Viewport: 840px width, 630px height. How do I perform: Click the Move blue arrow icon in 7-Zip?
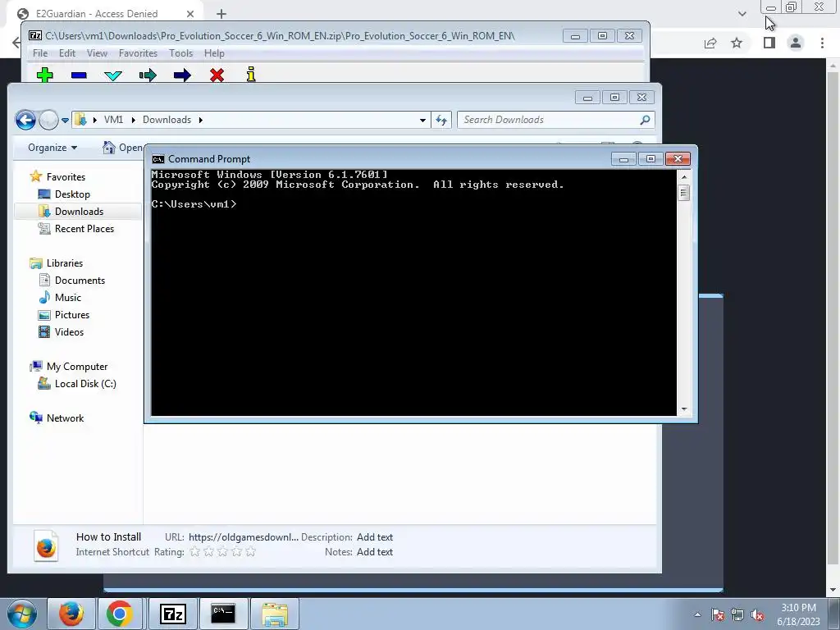182,75
